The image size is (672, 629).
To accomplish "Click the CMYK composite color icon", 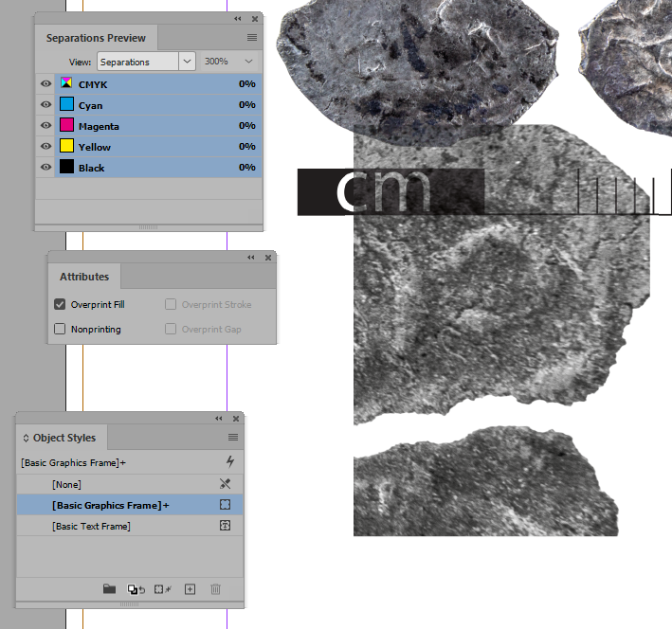I will point(66,83).
